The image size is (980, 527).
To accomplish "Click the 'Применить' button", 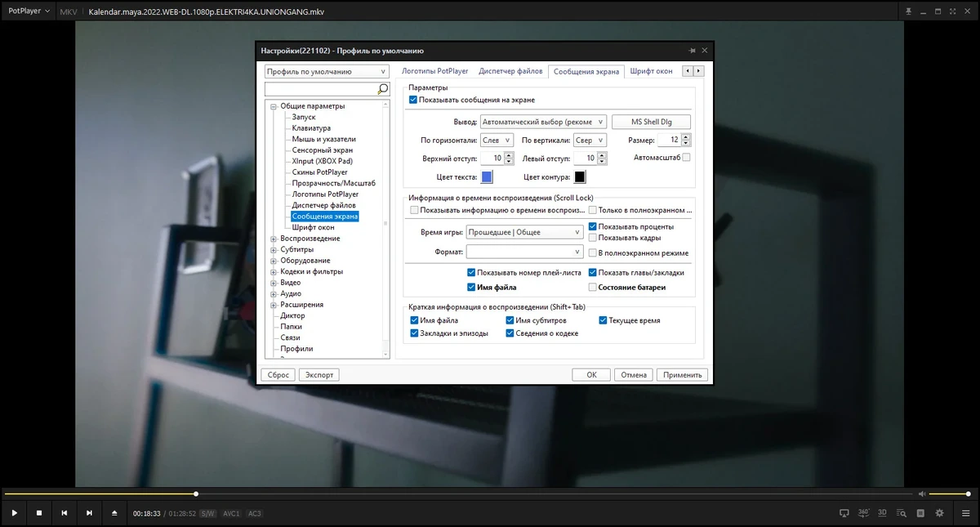I will click(682, 375).
